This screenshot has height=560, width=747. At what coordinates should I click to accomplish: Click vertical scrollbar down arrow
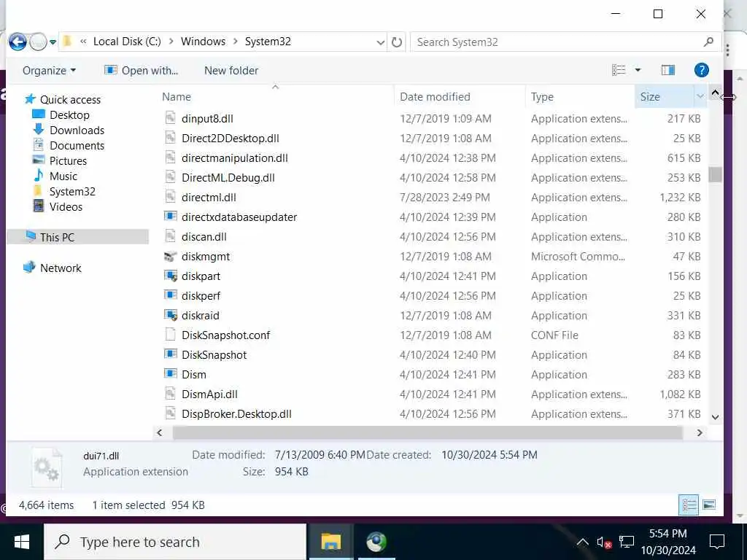tap(715, 417)
